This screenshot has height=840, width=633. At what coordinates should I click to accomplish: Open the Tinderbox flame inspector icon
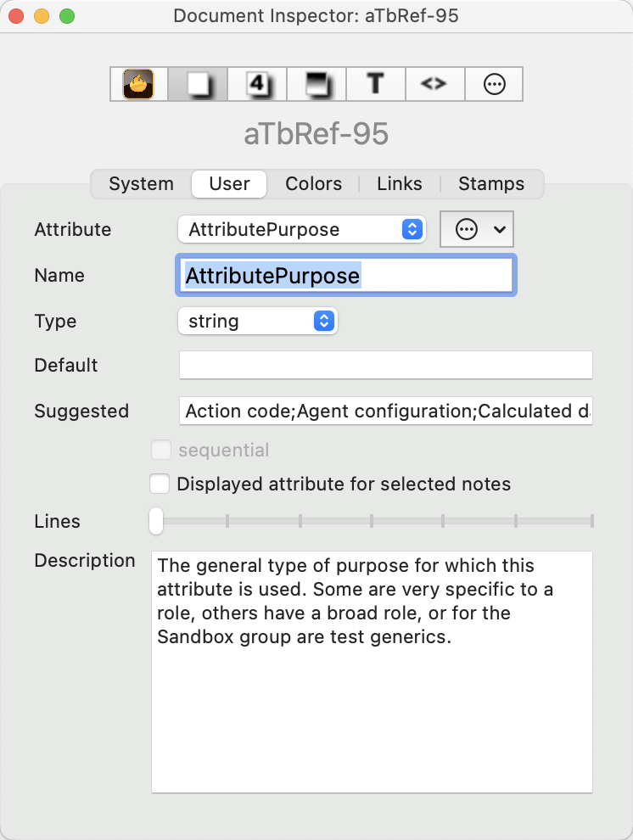click(x=138, y=84)
